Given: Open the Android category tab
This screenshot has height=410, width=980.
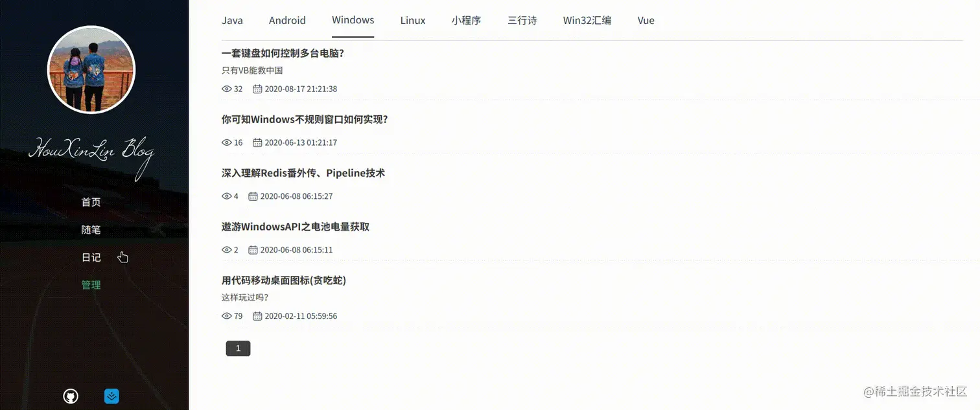Looking at the screenshot, I should click(287, 20).
